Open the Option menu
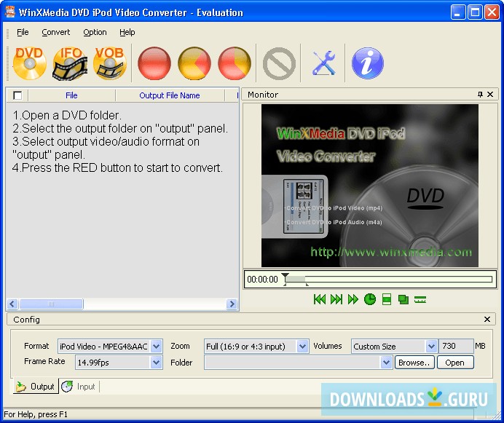Viewport: 504px width, 423px height. click(95, 32)
